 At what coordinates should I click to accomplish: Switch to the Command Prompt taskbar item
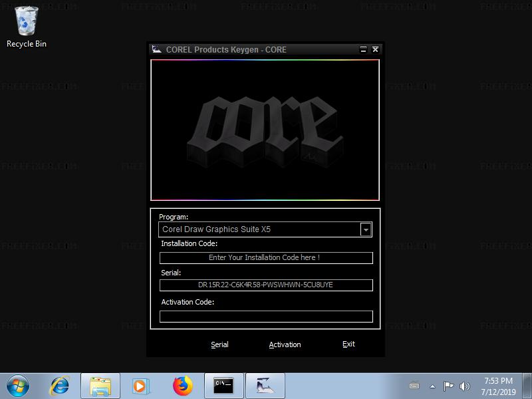(x=223, y=386)
